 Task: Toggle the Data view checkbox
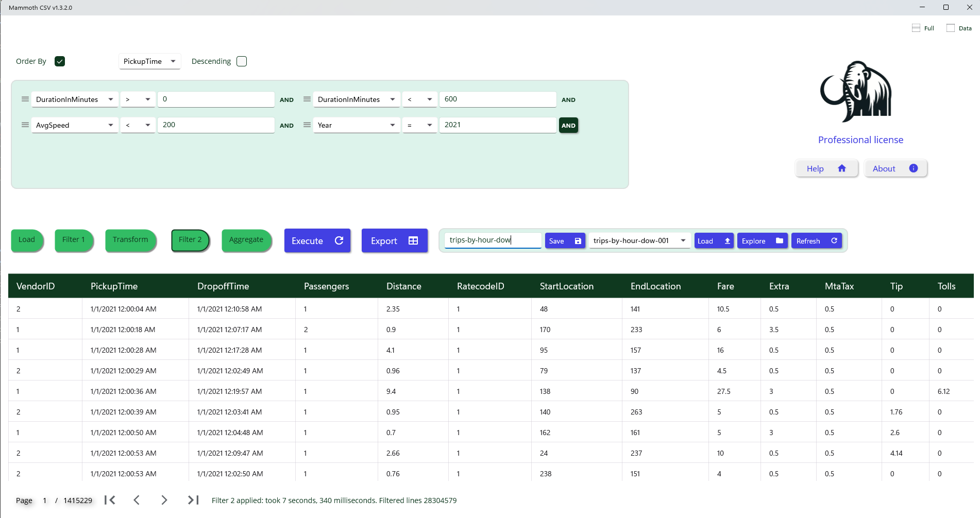pyautogui.click(x=951, y=28)
